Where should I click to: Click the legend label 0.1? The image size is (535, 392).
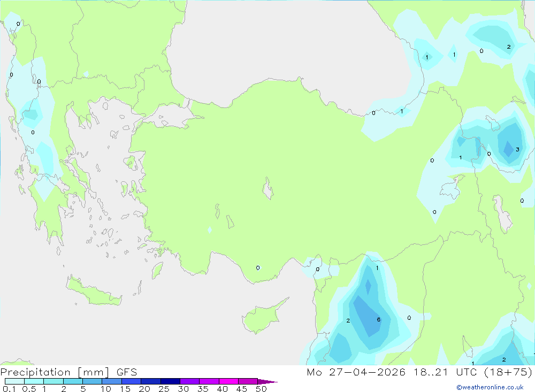point(9,389)
